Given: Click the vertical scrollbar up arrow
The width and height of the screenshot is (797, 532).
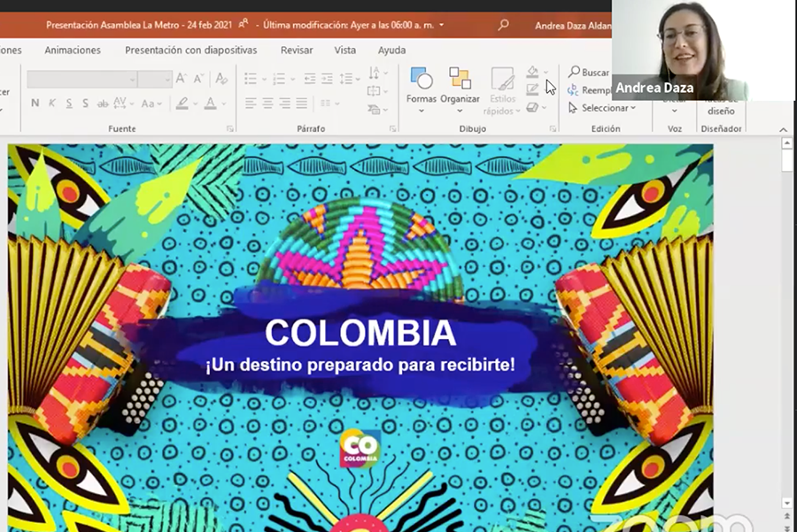Looking at the screenshot, I should pos(787,143).
